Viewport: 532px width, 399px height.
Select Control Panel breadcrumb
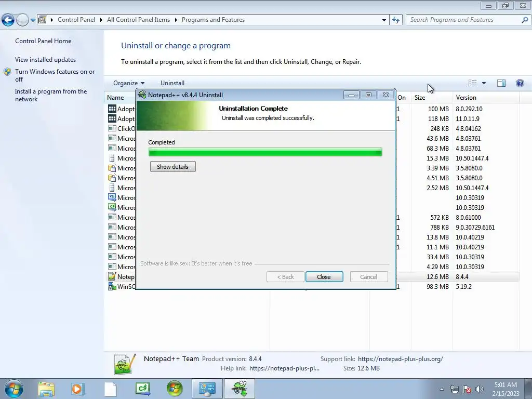pyautogui.click(x=76, y=20)
